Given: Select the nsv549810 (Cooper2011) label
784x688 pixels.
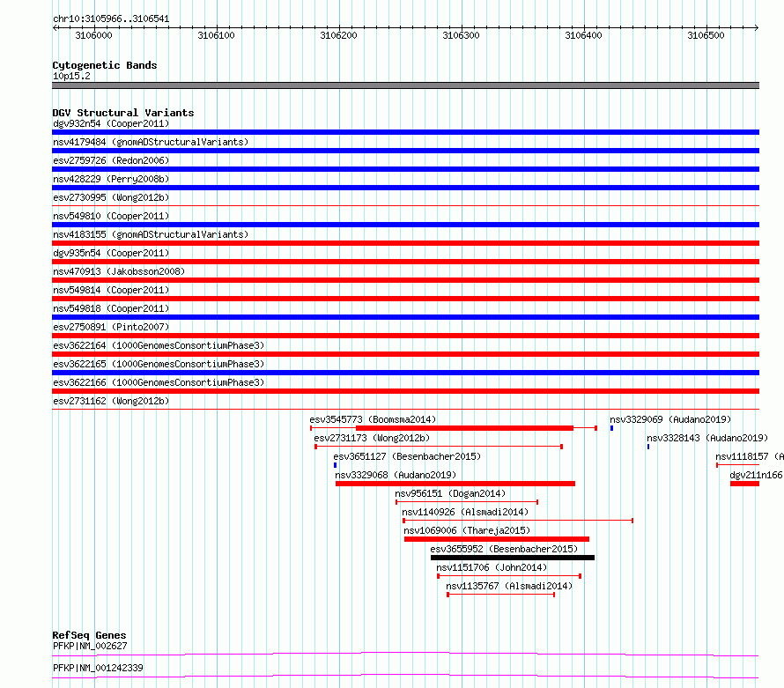Looking at the screenshot, I should click(111, 216).
